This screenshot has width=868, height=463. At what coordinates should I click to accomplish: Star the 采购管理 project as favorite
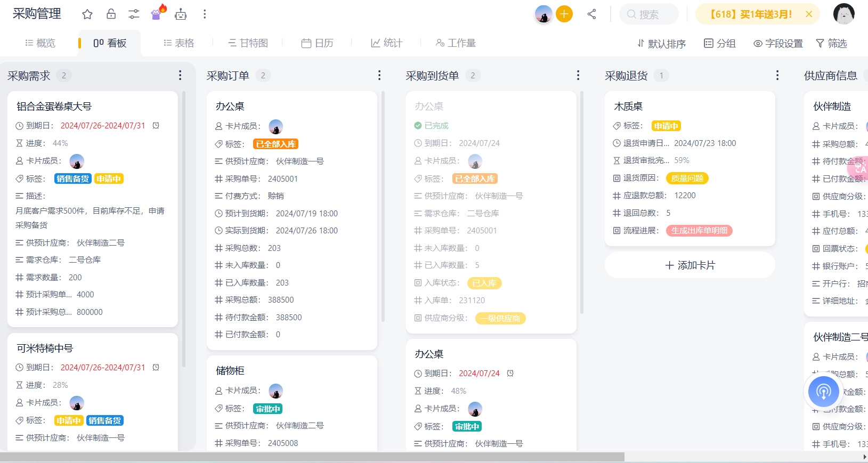click(87, 14)
